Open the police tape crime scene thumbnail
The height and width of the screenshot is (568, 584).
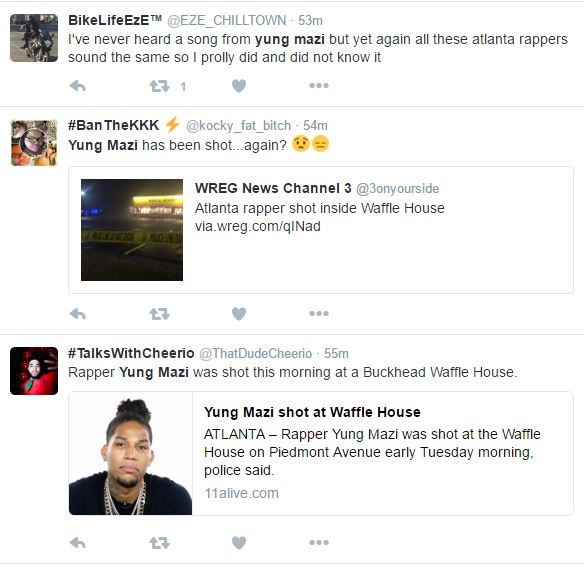(132, 230)
